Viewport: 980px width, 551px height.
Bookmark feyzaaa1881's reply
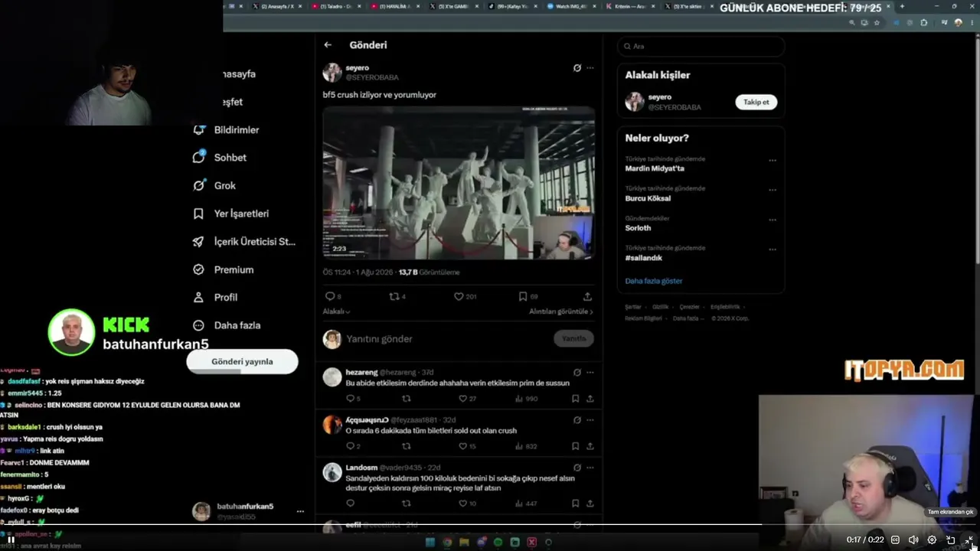click(575, 446)
